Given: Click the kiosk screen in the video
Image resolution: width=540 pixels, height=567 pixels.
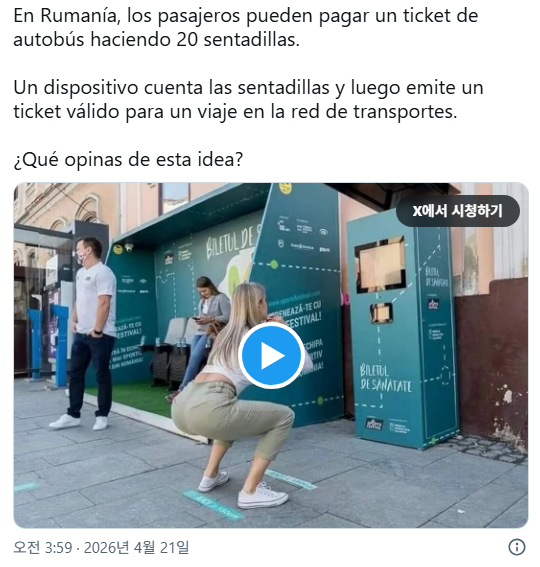Looking at the screenshot, I should [380, 264].
